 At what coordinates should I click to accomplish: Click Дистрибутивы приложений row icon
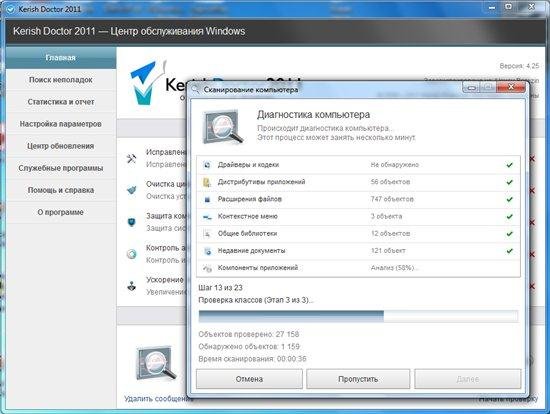tap(207, 182)
